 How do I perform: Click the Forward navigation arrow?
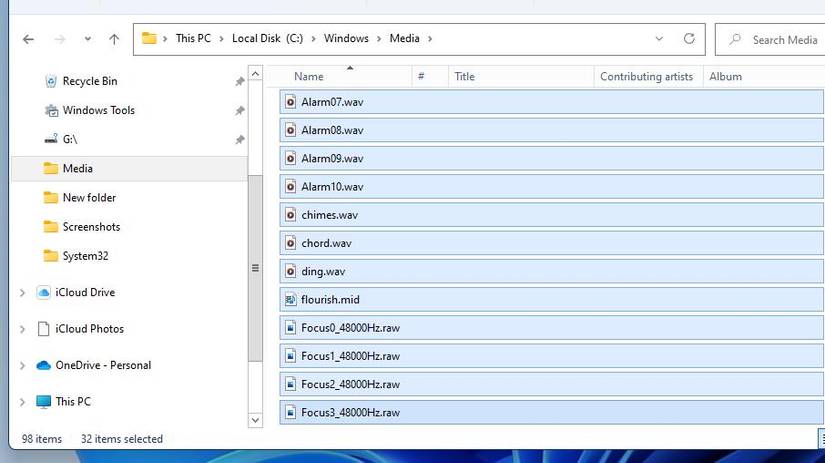59,39
